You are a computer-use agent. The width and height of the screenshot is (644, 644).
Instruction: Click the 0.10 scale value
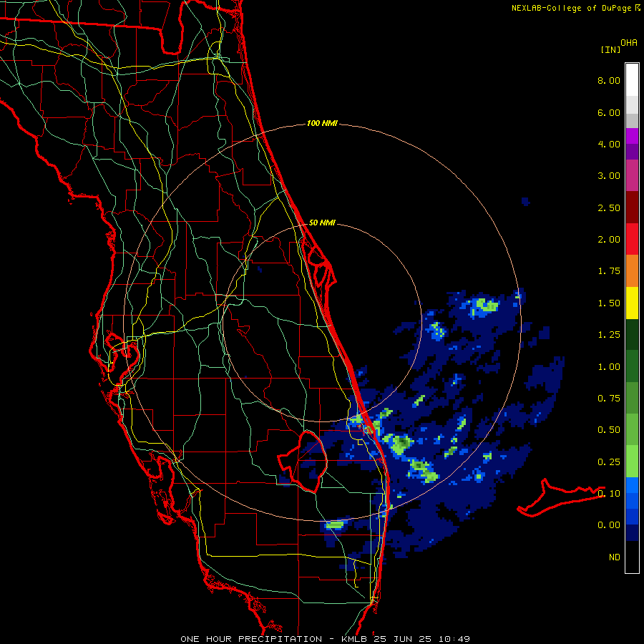coord(609,494)
